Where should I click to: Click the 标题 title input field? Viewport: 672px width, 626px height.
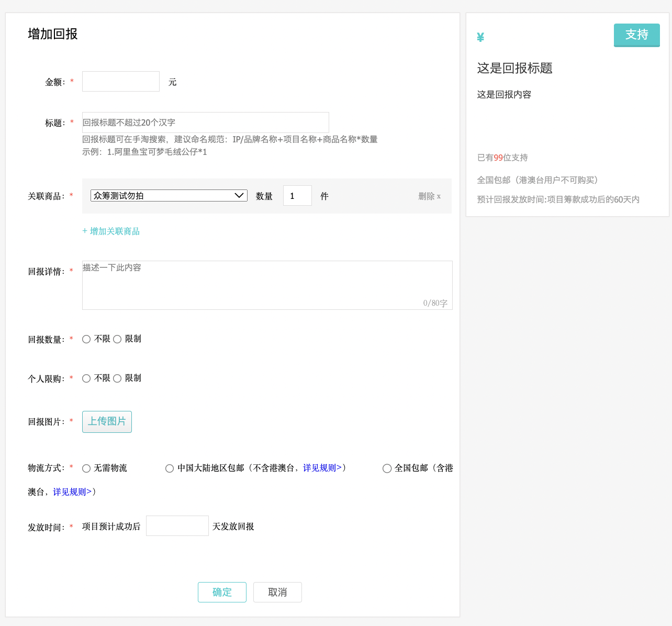pyautogui.click(x=205, y=122)
